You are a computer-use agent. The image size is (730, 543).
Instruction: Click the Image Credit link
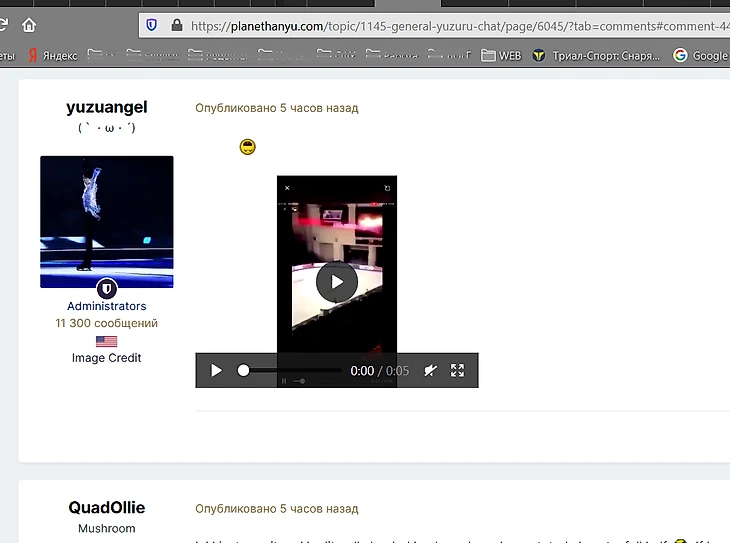(107, 358)
